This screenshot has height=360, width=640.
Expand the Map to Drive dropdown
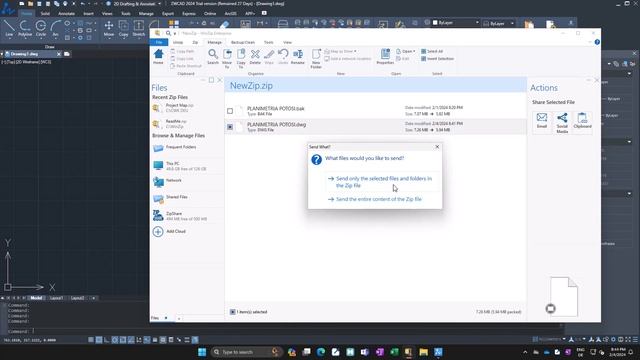[x=355, y=51]
